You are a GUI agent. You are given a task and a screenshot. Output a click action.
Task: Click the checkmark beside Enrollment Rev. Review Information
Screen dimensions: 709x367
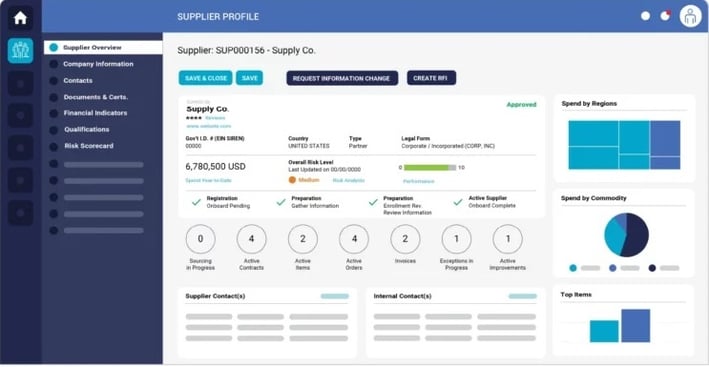coord(373,202)
